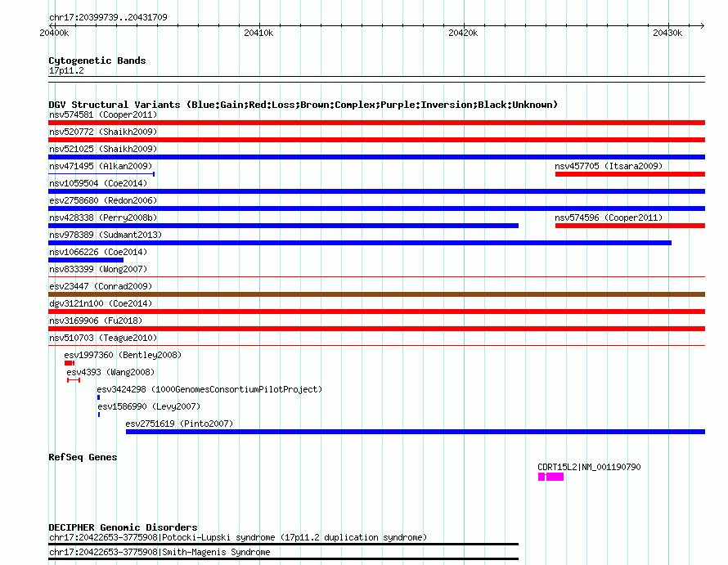Click the RefSeq Genes track title
The width and height of the screenshot is (728, 565).
tap(83, 457)
